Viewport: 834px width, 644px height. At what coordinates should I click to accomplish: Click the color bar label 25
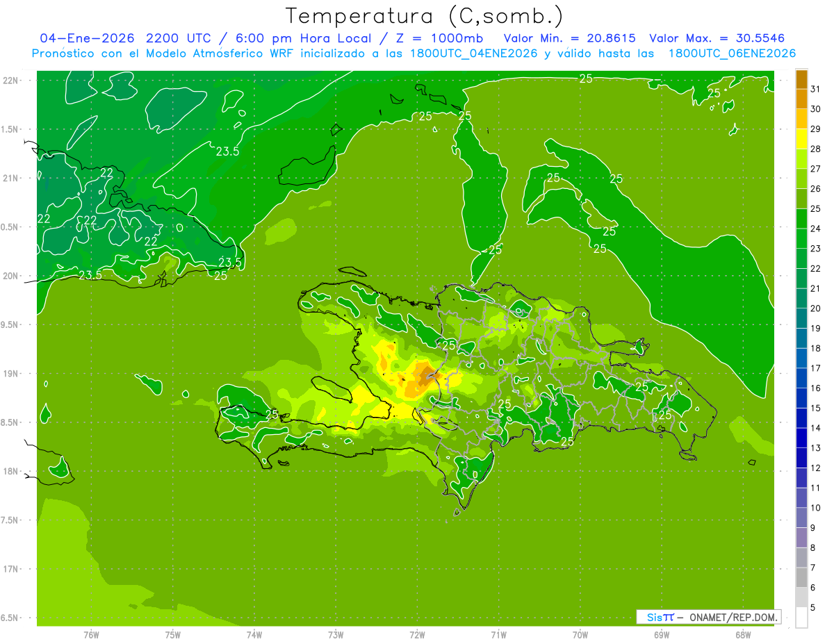[816, 208]
